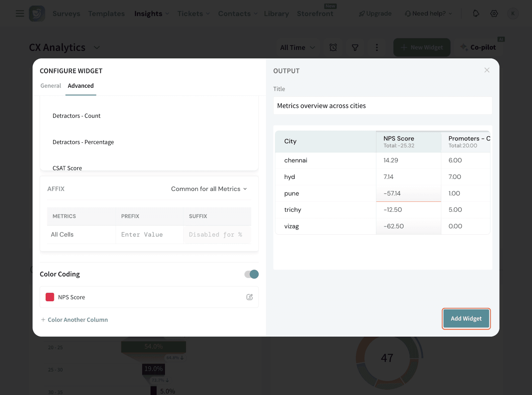Screen dimensions: 532x395
Task: Open the All Time date range dropdown
Action: [297, 48]
